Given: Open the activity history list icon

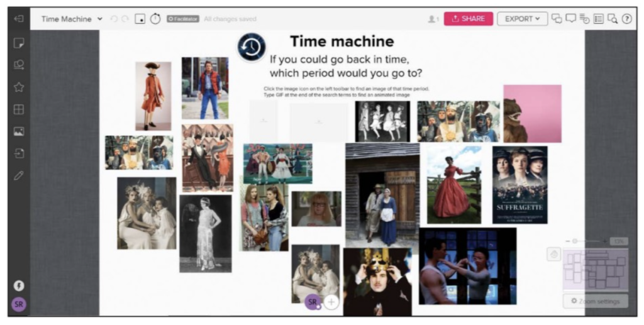Looking at the screenshot, I should [x=584, y=18].
